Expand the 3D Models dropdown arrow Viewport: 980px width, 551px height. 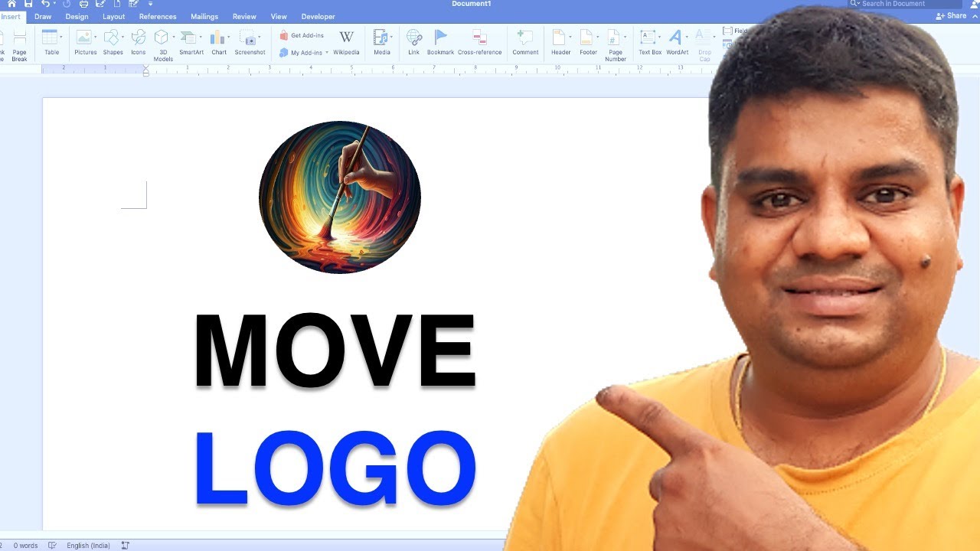(174, 37)
